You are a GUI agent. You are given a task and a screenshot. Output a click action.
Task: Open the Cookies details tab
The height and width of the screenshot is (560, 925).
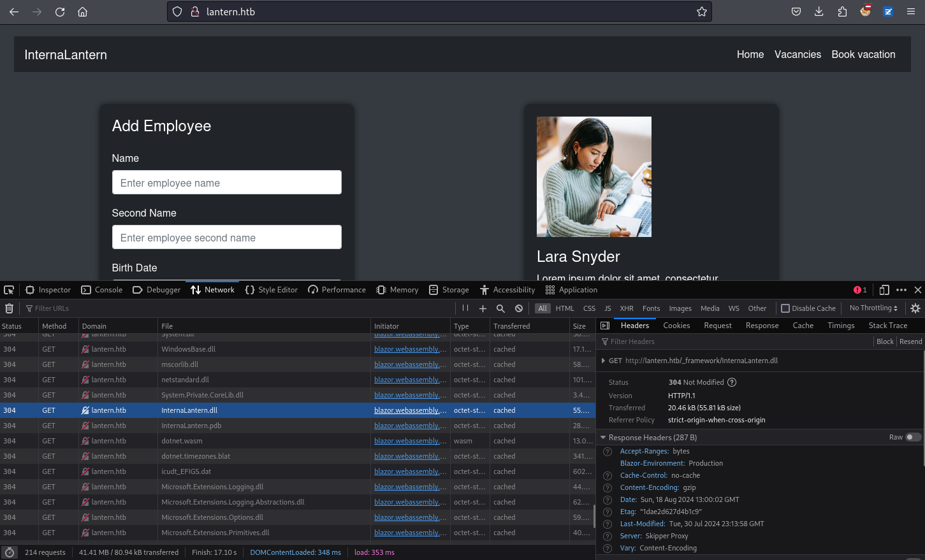[676, 326]
